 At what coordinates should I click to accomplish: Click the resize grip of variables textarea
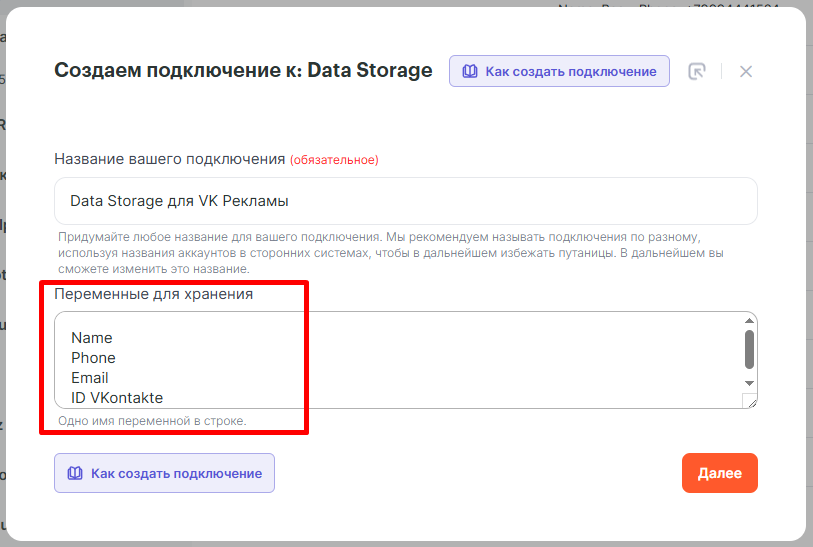click(749, 401)
